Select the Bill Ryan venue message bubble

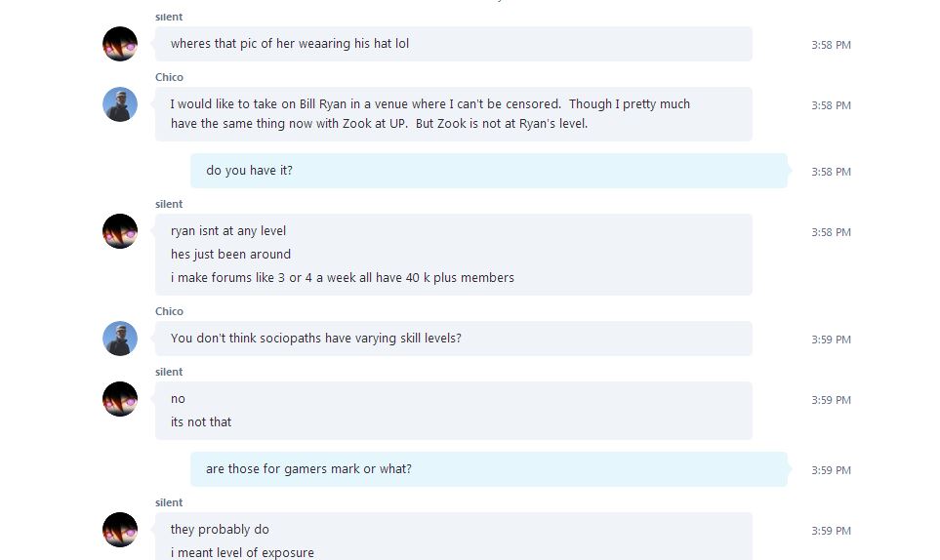point(454,114)
